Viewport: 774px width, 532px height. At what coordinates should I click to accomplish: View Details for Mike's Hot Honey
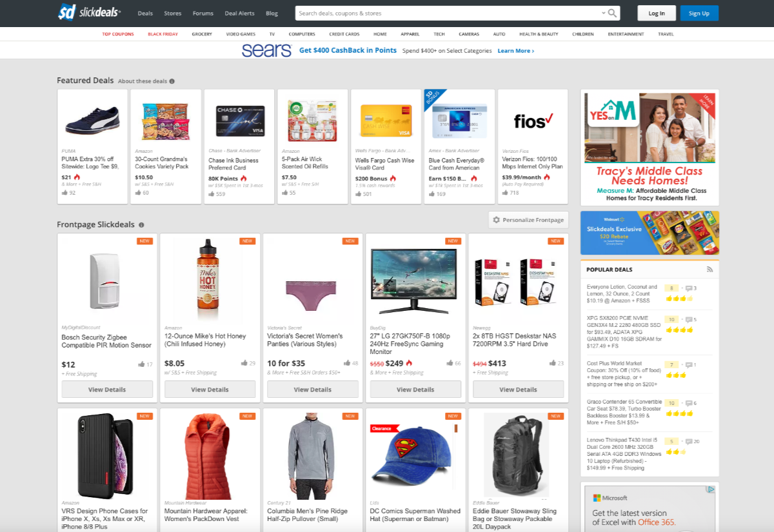pyautogui.click(x=210, y=389)
